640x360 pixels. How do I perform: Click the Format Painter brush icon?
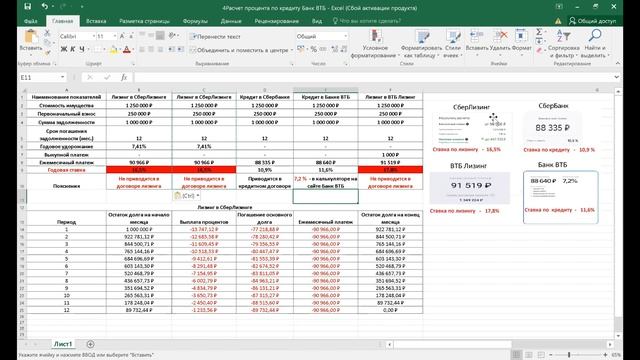click(x=48, y=52)
